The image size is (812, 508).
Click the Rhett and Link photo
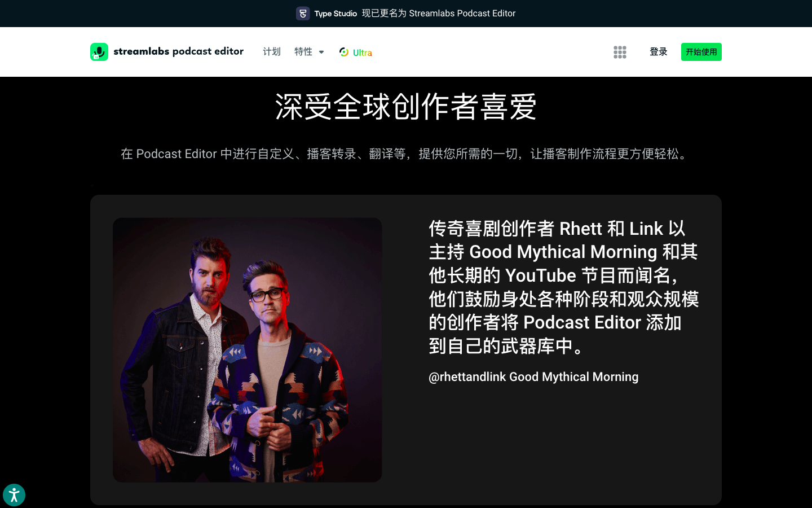(247, 350)
